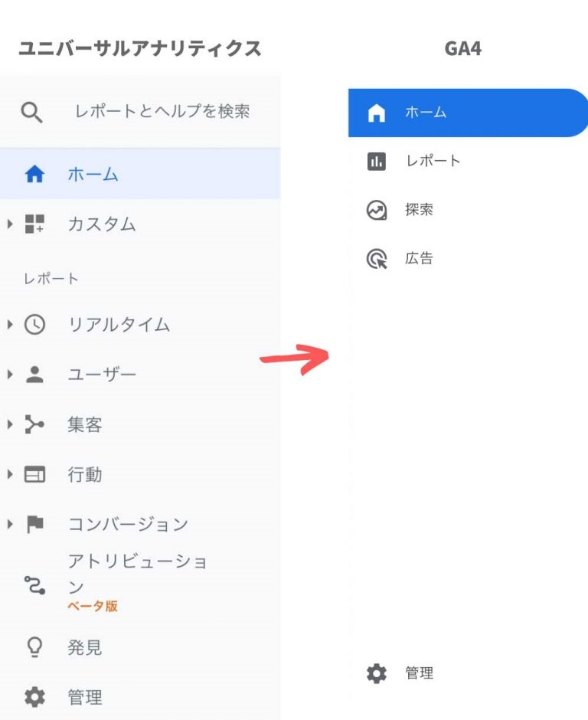Click the GA4 広告 advertising cursor icon
588x720 pixels.
pyautogui.click(x=377, y=259)
